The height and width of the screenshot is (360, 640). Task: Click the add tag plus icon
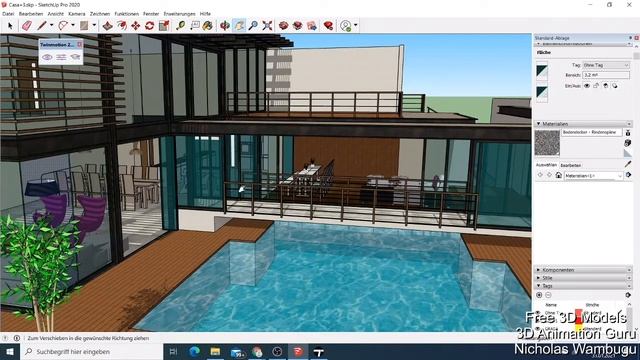pyautogui.click(x=539, y=295)
